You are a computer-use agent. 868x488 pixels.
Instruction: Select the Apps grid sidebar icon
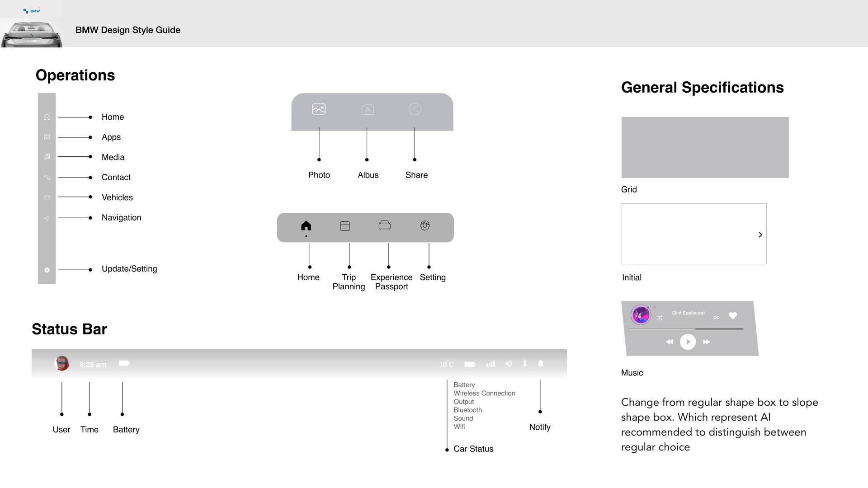coord(47,137)
